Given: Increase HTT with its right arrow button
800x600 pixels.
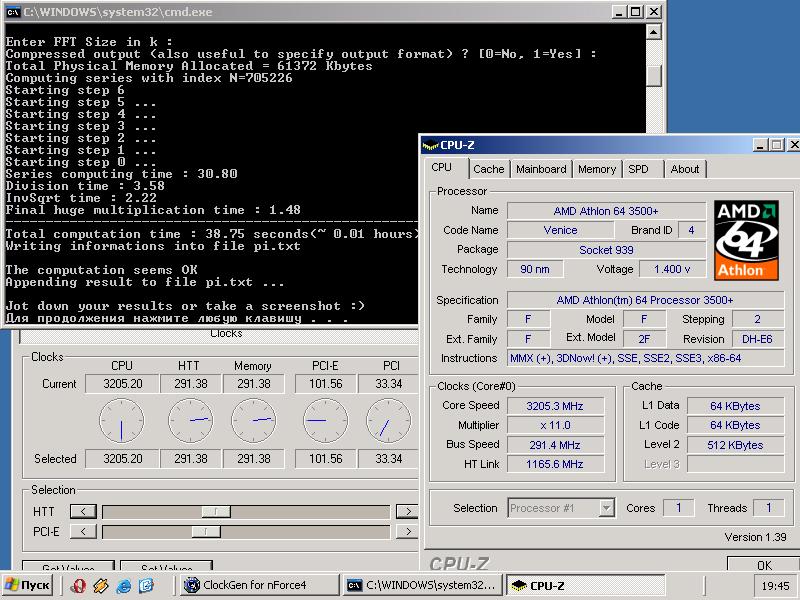Looking at the screenshot, I should tap(407, 511).
